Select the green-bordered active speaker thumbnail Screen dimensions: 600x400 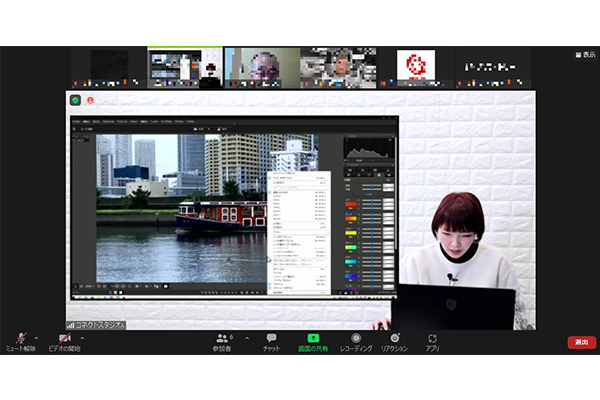coord(185,67)
